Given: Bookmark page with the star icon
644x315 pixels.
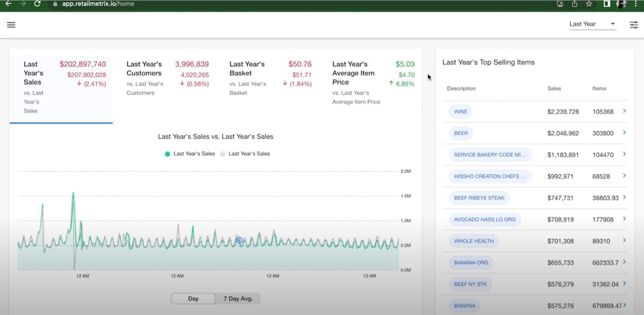Looking at the screenshot, I should [589, 4].
